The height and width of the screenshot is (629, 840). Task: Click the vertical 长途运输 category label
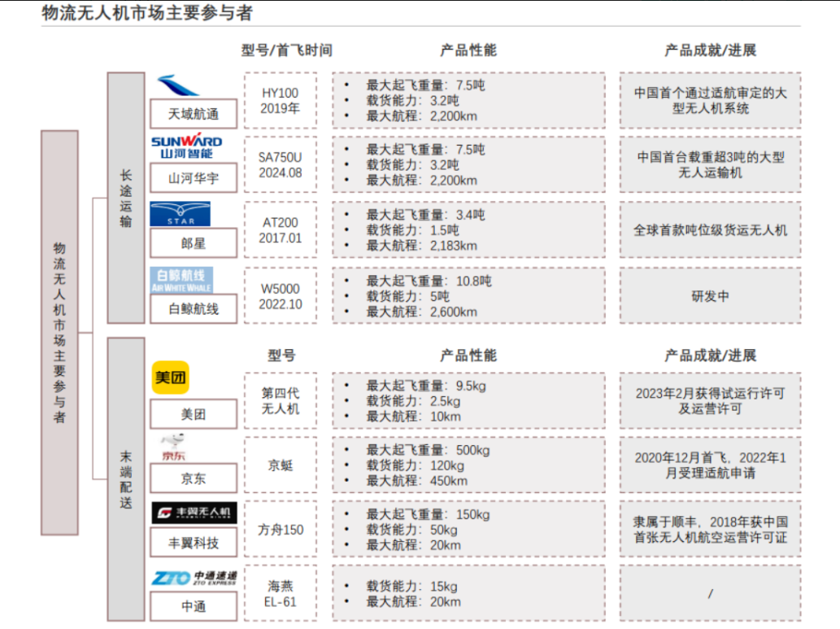click(x=126, y=198)
